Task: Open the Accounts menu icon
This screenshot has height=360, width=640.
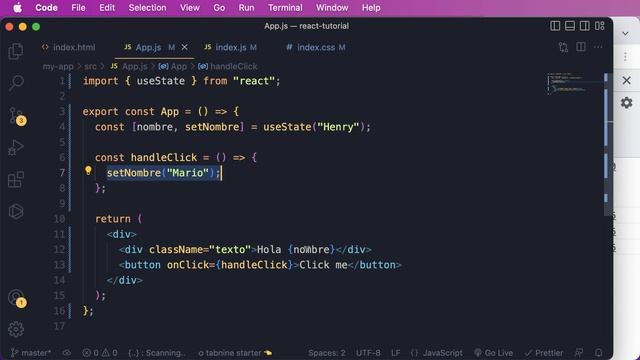Action: coord(17,298)
